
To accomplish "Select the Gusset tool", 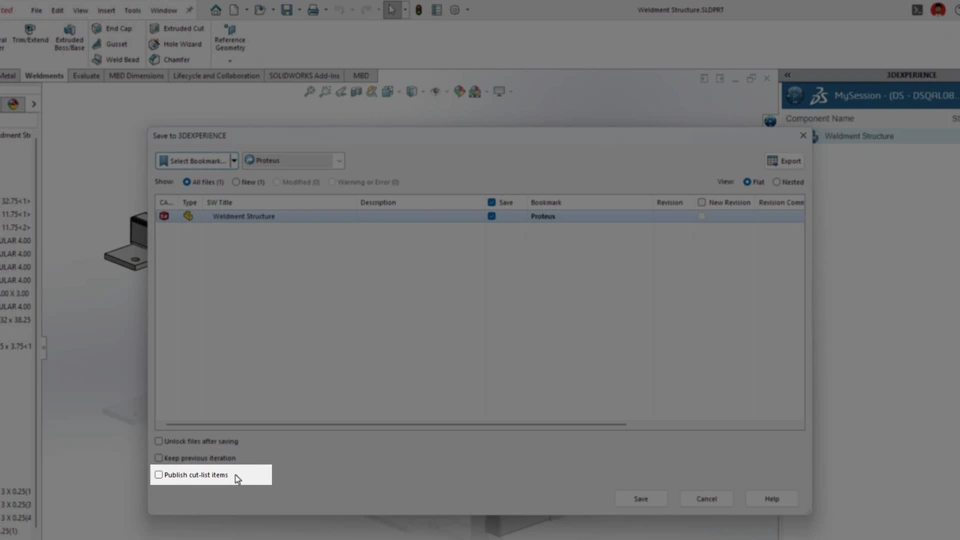I will pos(110,44).
